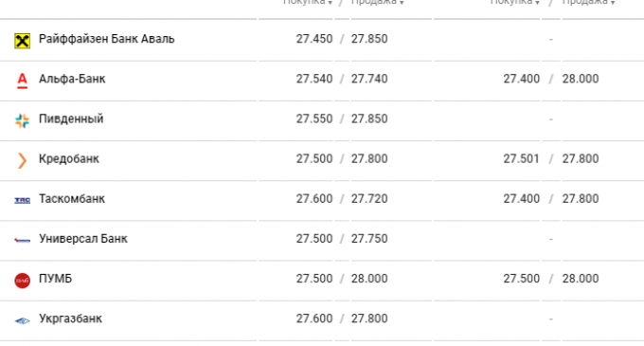Sort by first Продажа column arrow
The image size is (644, 346).
point(402,3)
